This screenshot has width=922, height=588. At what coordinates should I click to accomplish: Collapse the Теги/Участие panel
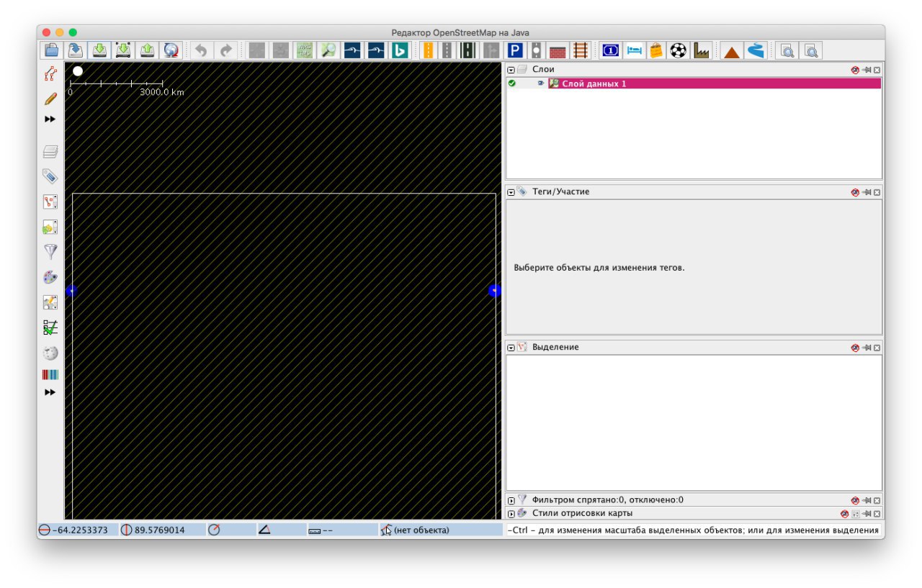tap(511, 192)
